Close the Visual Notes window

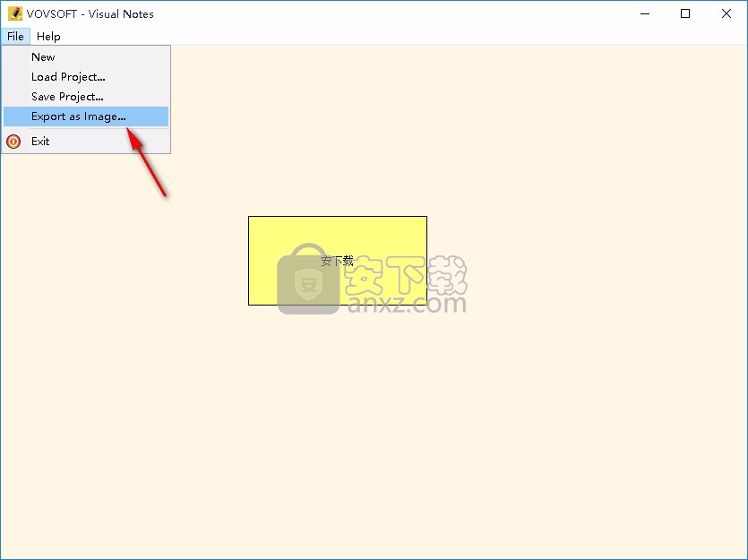(727, 13)
